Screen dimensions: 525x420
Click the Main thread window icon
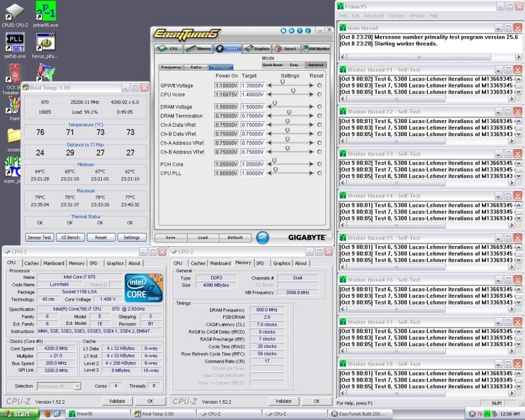[343, 28]
